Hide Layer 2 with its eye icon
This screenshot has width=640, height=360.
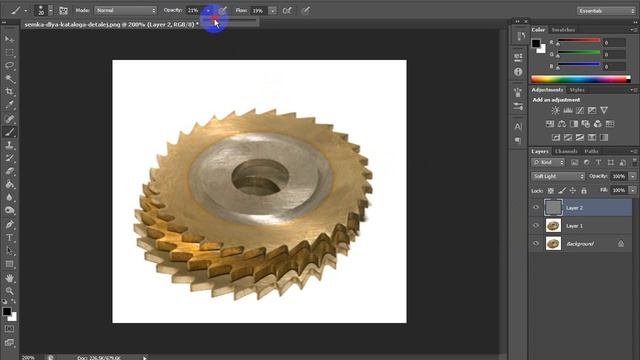[x=536, y=208]
